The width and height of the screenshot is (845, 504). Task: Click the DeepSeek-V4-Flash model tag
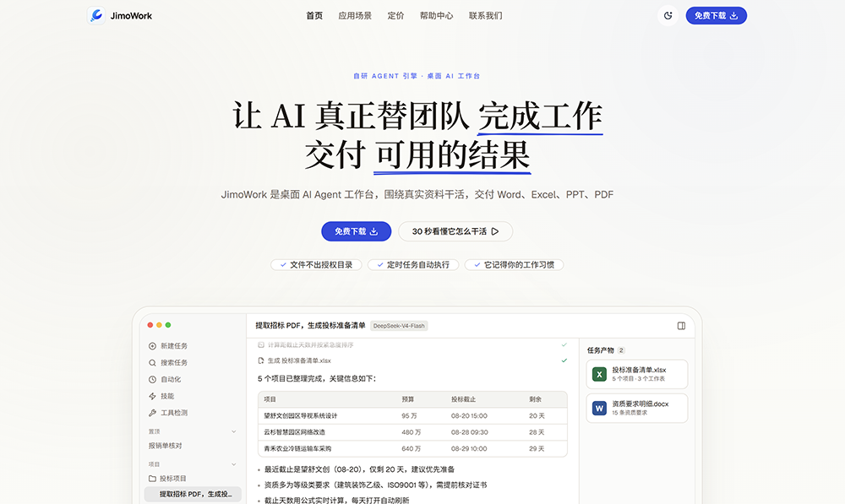point(399,326)
